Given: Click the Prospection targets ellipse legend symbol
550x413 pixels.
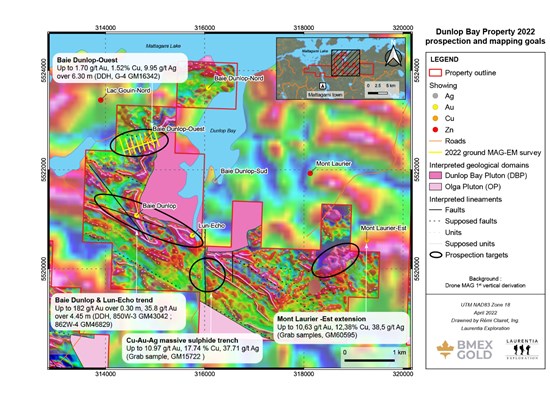Looking at the screenshot, I should point(436,255).
